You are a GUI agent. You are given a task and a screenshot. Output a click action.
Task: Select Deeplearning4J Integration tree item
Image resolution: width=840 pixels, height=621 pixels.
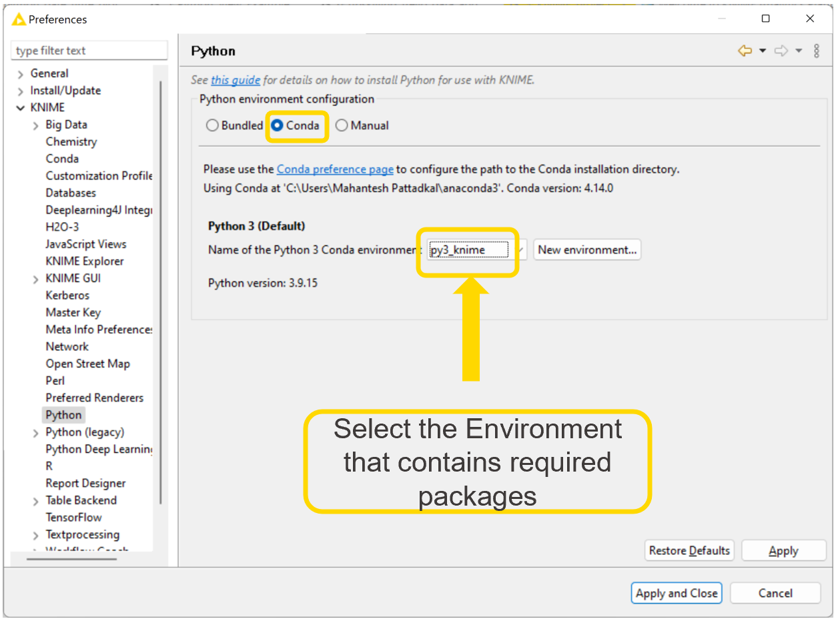99,210
